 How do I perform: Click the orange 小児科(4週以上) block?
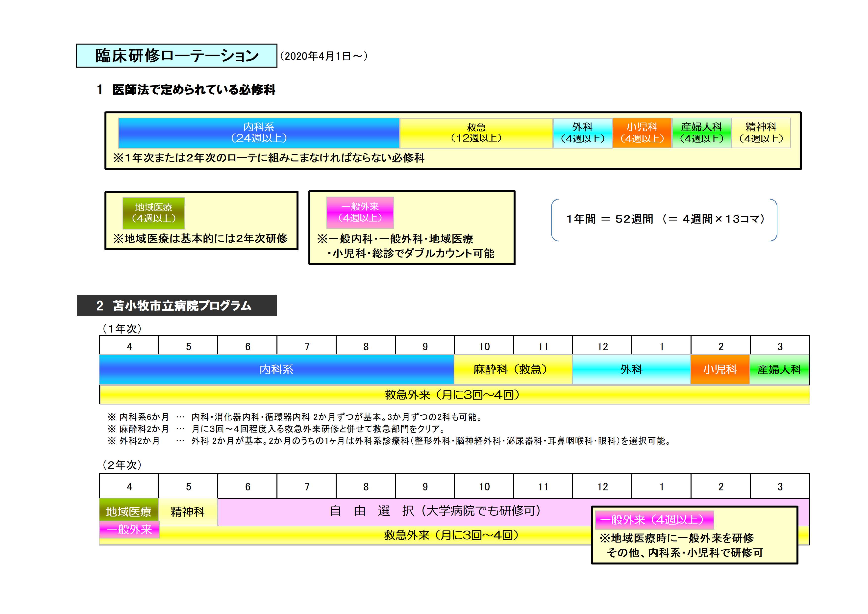[642, 133]
